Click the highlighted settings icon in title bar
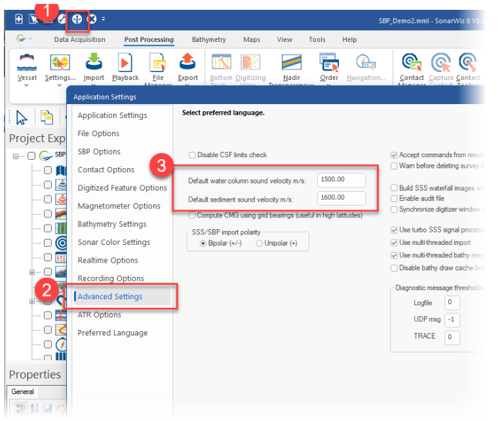This screenshot has width=504, height=421. [77, 19]
